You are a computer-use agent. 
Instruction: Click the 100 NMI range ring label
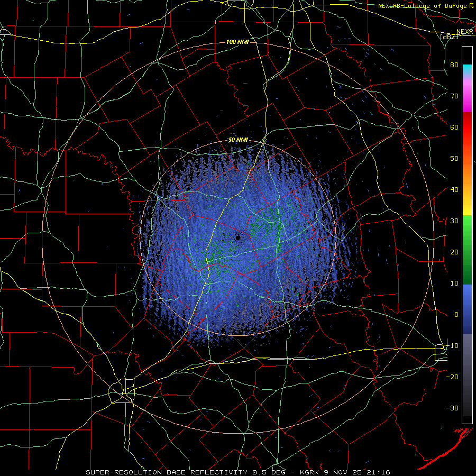coord(237,42)
